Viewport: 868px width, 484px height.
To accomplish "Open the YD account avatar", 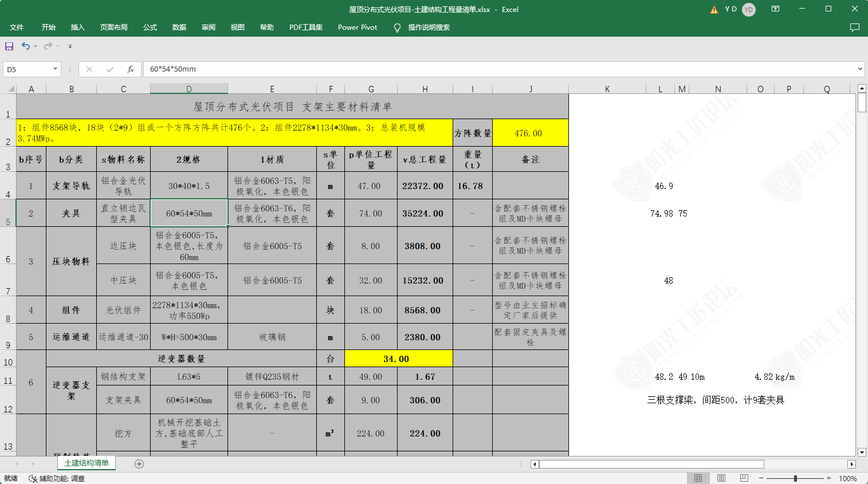I will [x=749, y=10].
